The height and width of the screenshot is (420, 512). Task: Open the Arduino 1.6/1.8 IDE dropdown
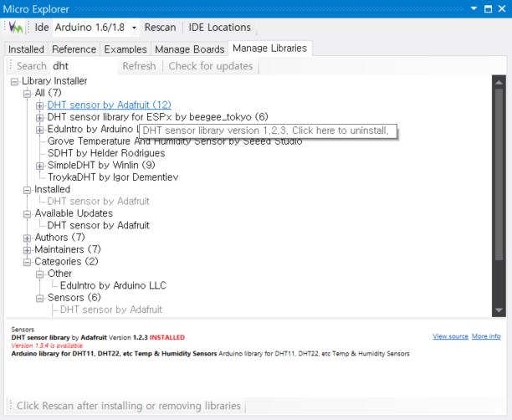(134, 28)
